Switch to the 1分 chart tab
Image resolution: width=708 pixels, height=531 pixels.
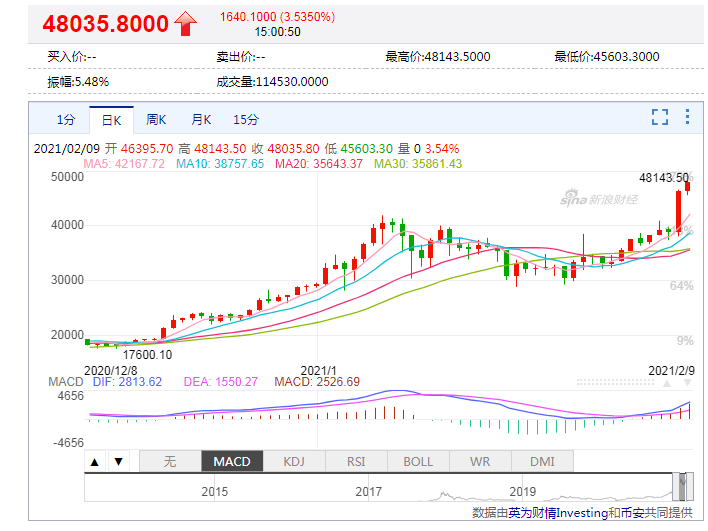(65, 120)
